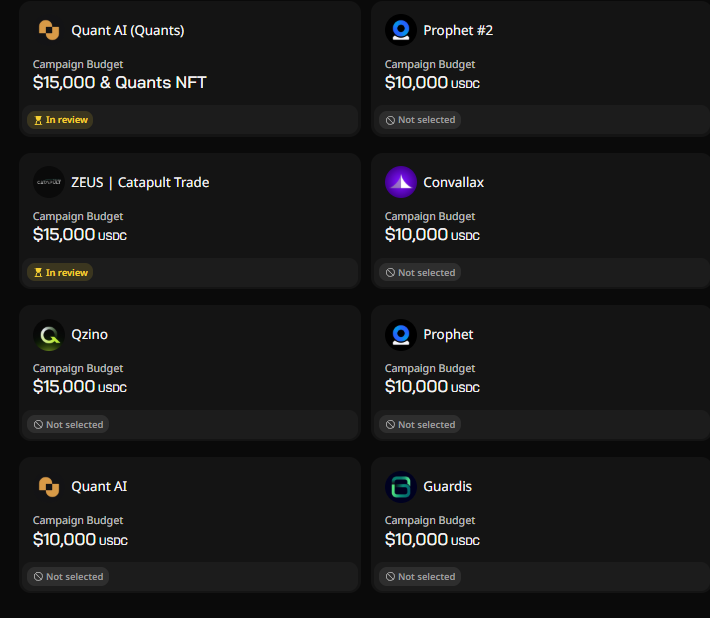Click the $15,000 & Quants NFT budget

[120, 82]
